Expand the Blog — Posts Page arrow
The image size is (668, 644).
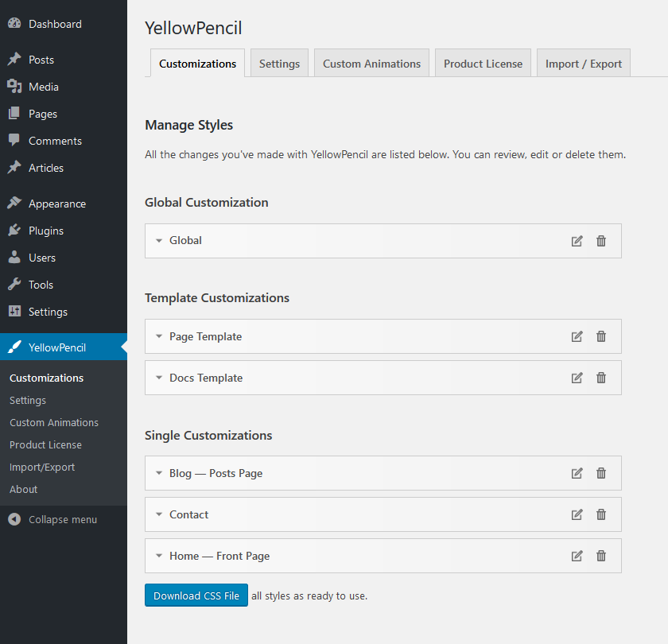pos(159,473)
